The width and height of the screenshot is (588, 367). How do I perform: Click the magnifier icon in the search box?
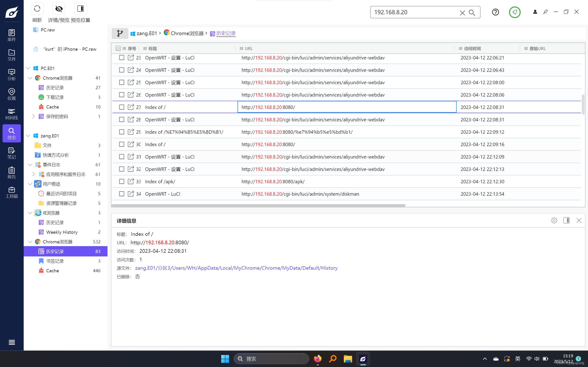[472, 13]
